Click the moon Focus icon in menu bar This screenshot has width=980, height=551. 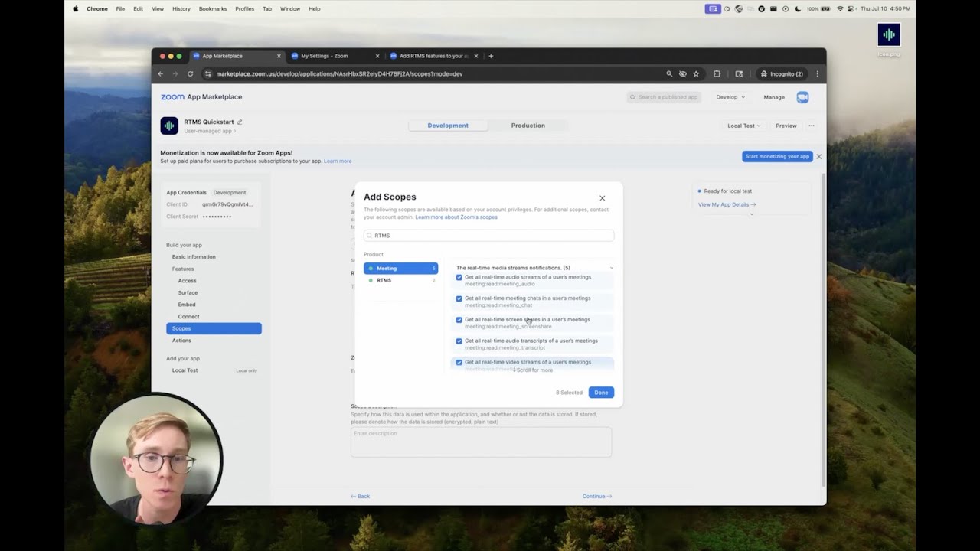tap(798, 9)
